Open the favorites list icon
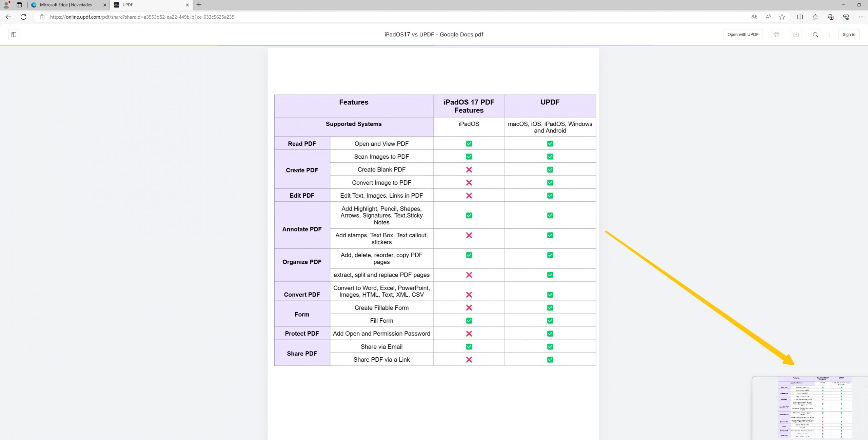This screenshot has height=440, width=868. (815, 17)
